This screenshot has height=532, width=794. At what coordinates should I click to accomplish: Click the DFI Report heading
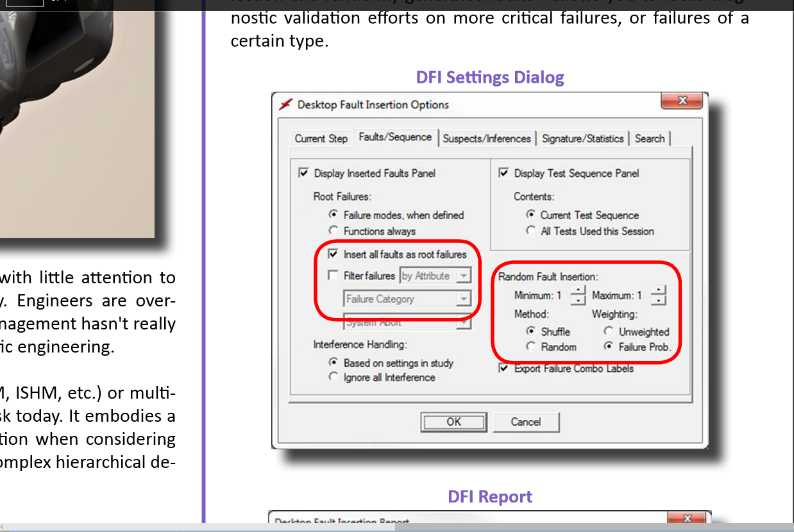pos(490,497)
